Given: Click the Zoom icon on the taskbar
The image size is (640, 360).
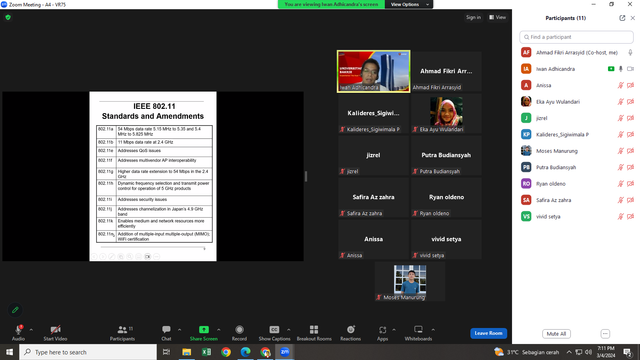Looking at the screenshot, I should tap(285, 352).
